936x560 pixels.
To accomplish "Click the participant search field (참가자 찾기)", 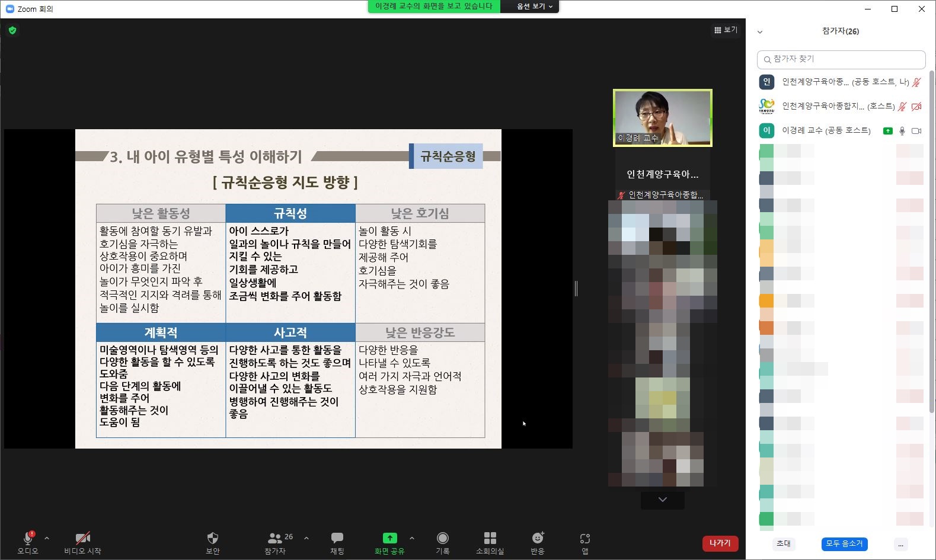I will 841,59.
